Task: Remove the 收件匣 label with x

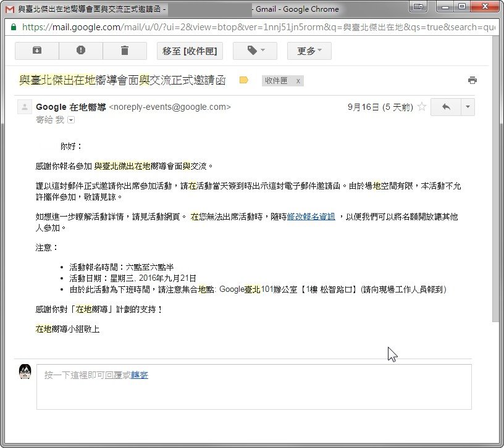Action: click(298, 81)
